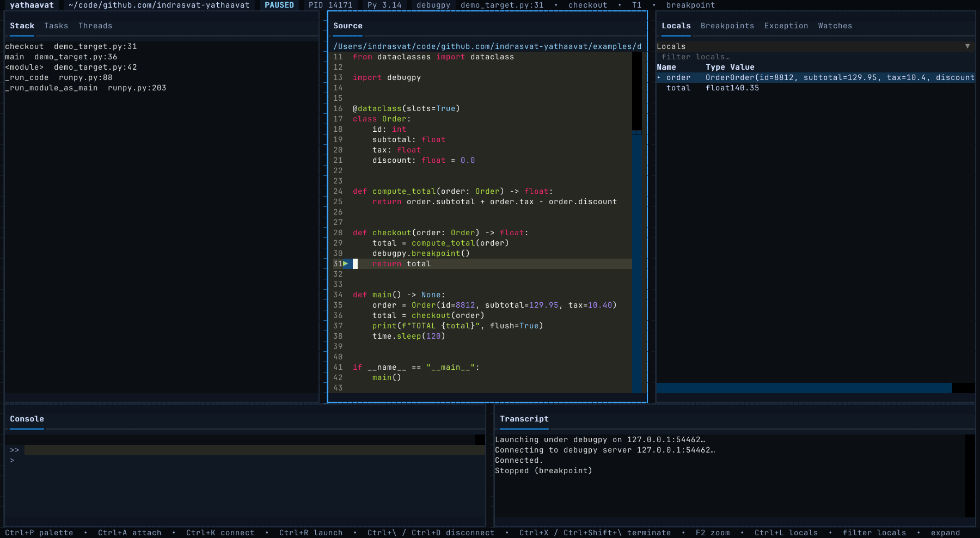
Task: Click the PAUSED status indicator
Action: [279, 5]
